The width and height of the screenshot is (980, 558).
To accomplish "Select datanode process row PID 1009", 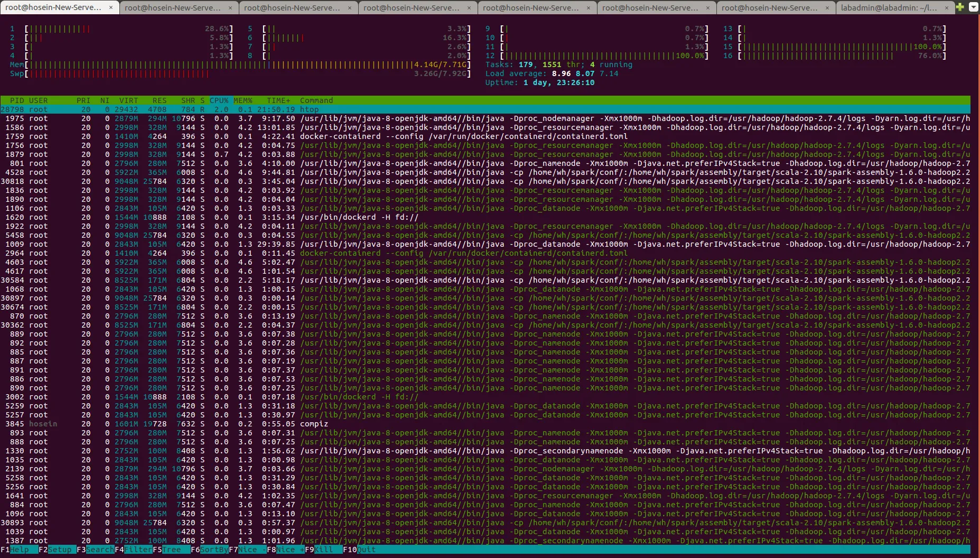I will pos(485,244).
